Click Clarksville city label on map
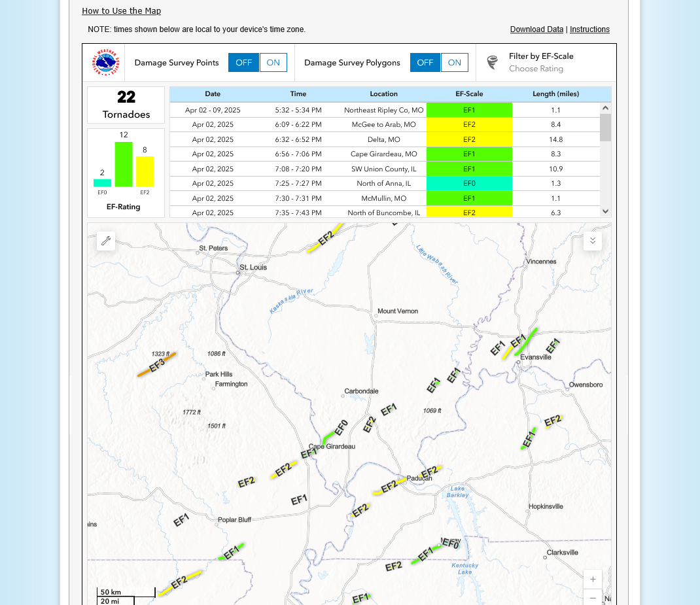This screenshot has height=605, width=700. point(562,553)
